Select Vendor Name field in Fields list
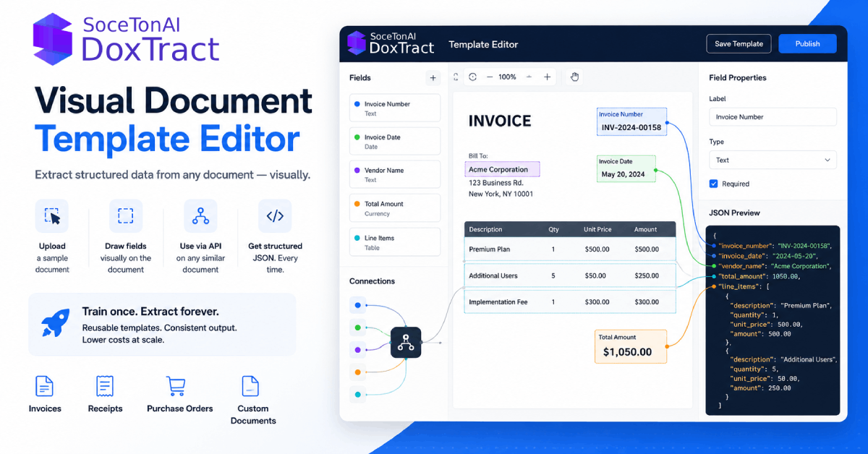 pos(394,174)
